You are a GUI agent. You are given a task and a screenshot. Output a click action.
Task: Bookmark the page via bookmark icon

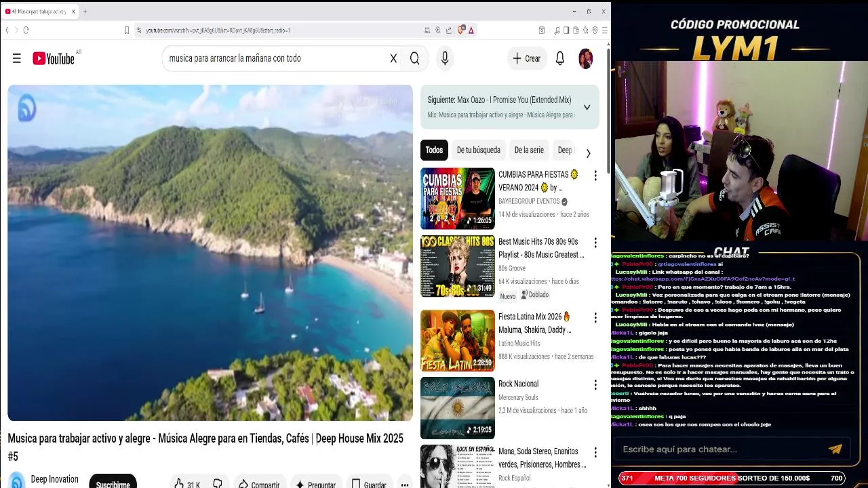(x=126, y=30)
